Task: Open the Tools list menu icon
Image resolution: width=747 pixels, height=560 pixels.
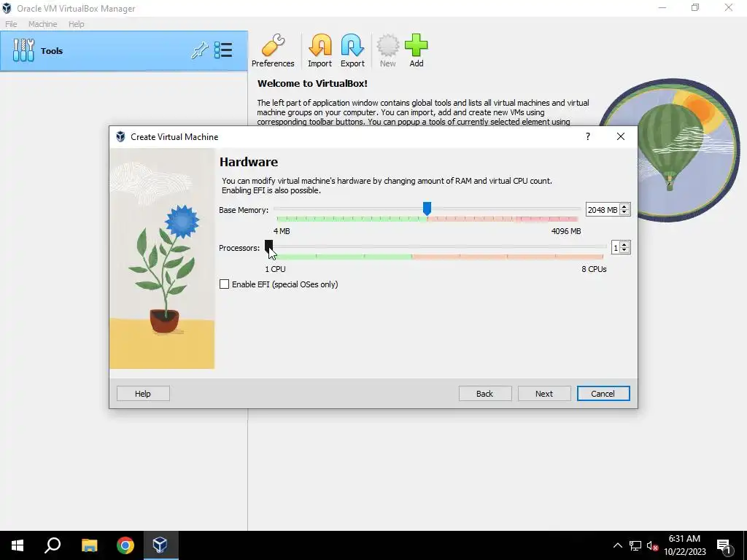Action: point(223,50)
